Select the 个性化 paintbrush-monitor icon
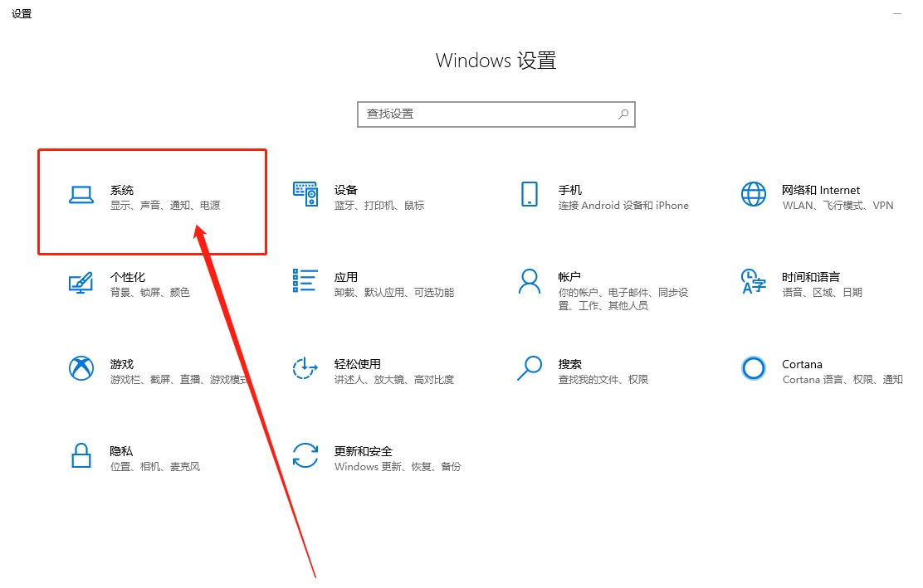 click(81, 283)
